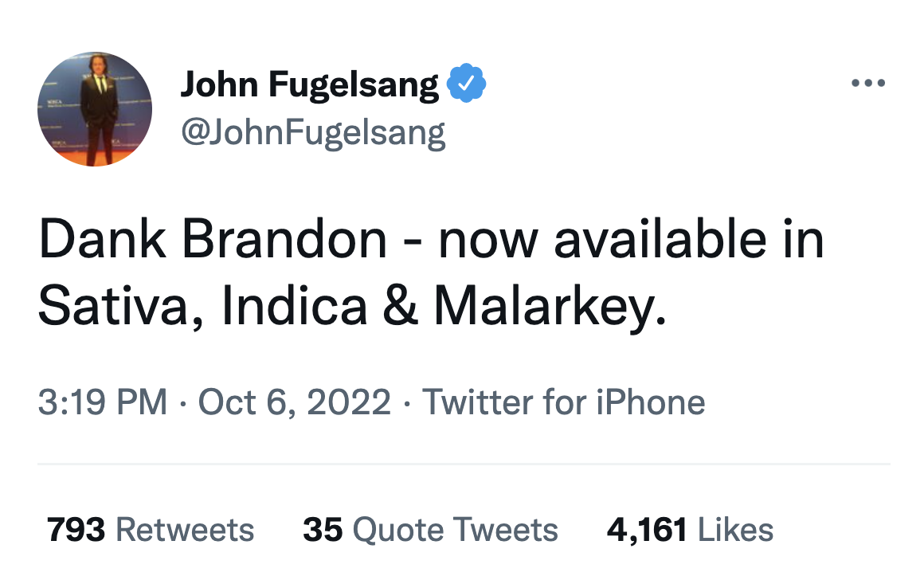
Task: Click the 3:19 PM timestamp
Action: 103,402
